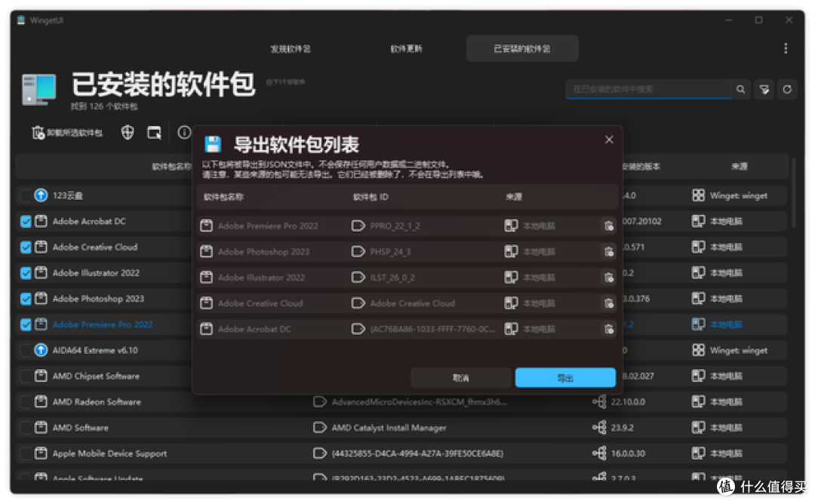This screenshot has height=504, width=815.
Task: Click the 取消 cancel button
Action: point(460,378)
